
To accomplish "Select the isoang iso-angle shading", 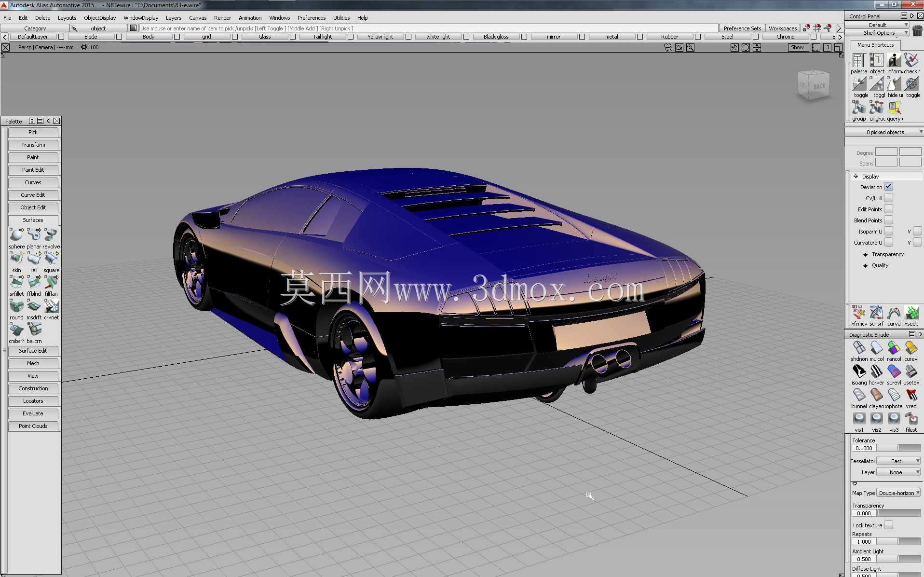I will 859,371.
